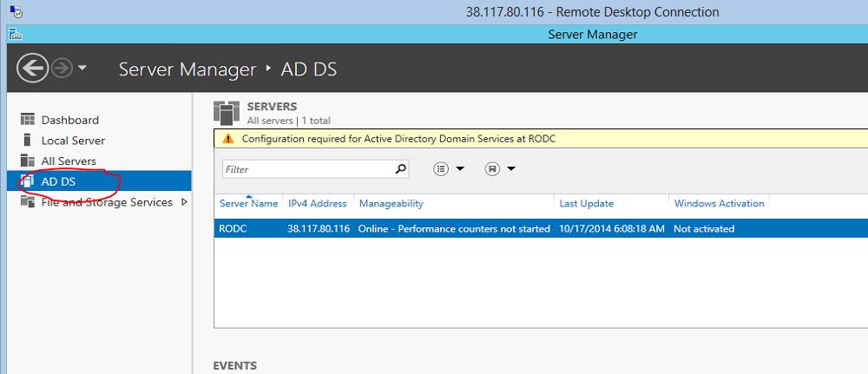Sort by the Server Name column header

248,204
